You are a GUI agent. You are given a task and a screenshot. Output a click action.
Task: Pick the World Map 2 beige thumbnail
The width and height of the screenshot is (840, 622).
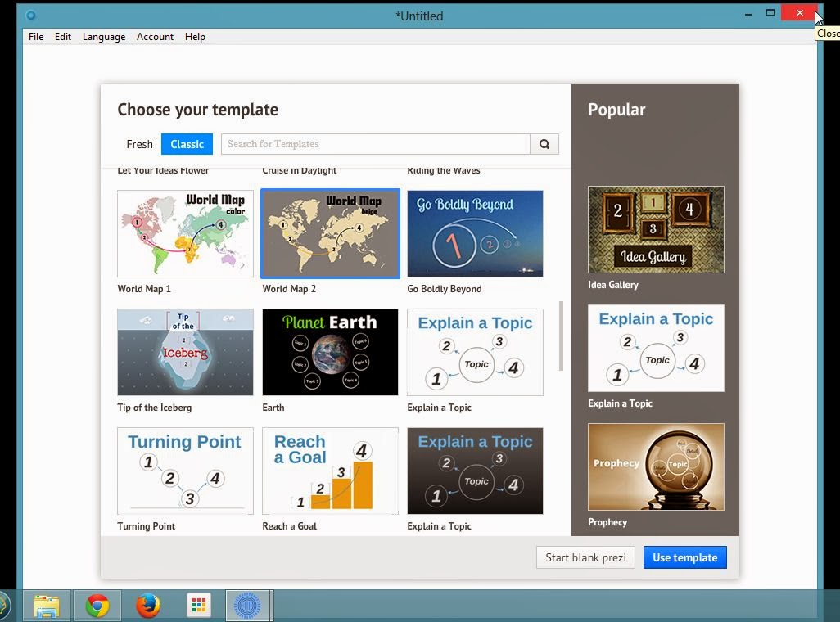331,233
